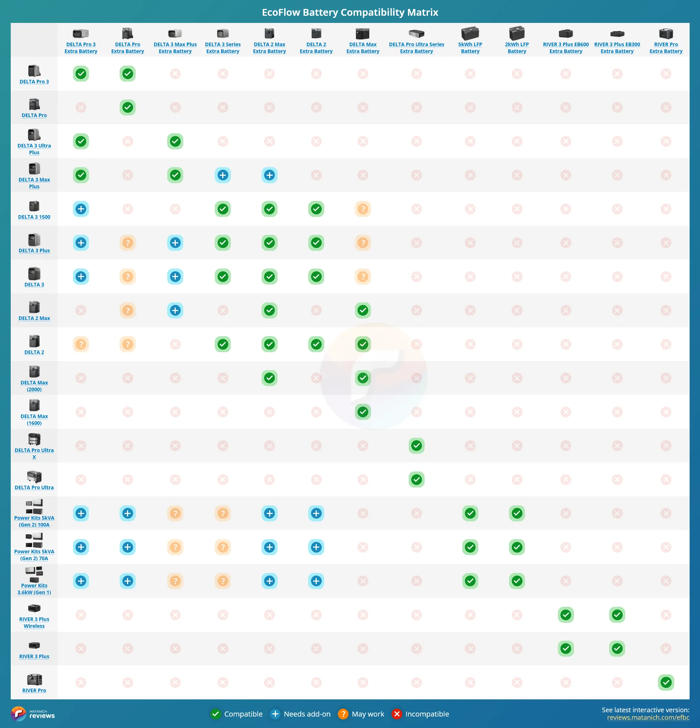700x728 pixels.
Task: Open the RIVER Pro Extra Battery link
Action: point(666,48)
